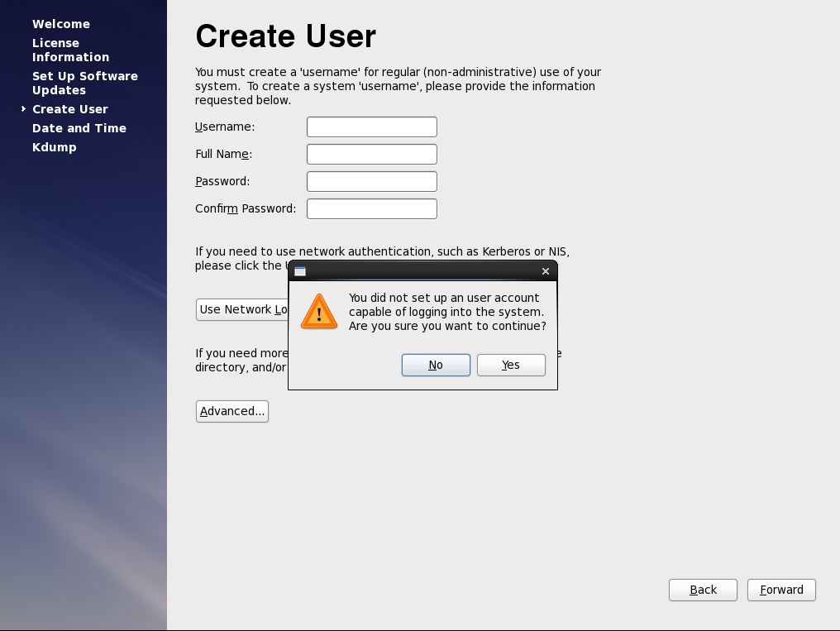Click the Username: label

pyautogui.click(x=225, y=127)
